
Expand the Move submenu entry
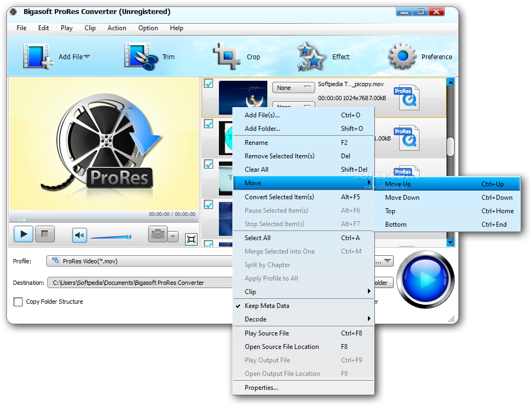303,183
